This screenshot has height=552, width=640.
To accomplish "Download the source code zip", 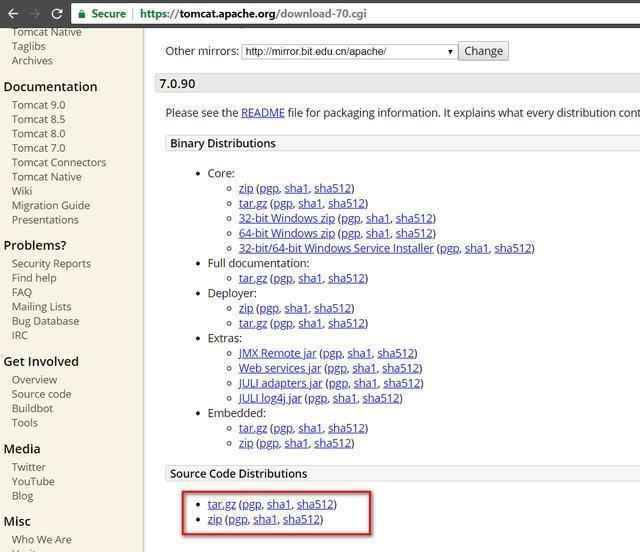I will tap(215, 520).
